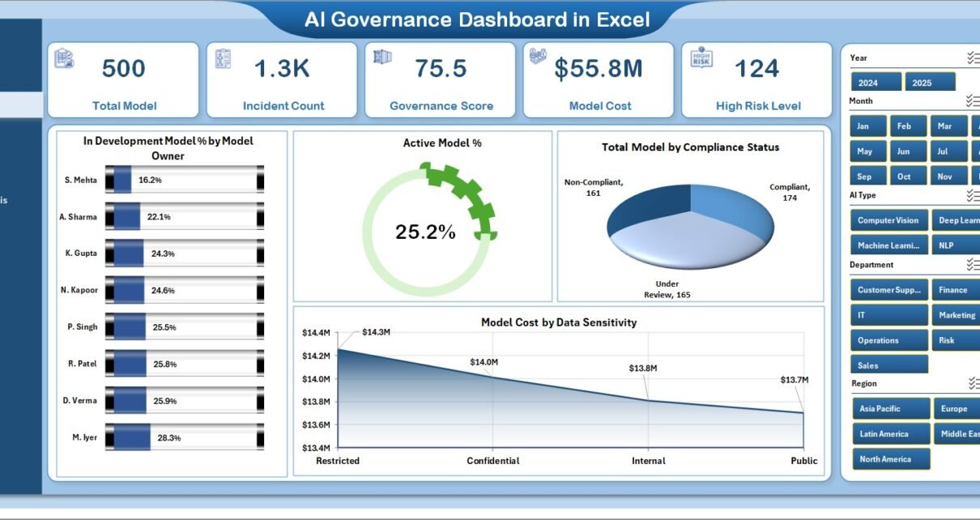Click the Active Model % donut chart
This screenshot has width=980, height=520.
click(425, 232)
